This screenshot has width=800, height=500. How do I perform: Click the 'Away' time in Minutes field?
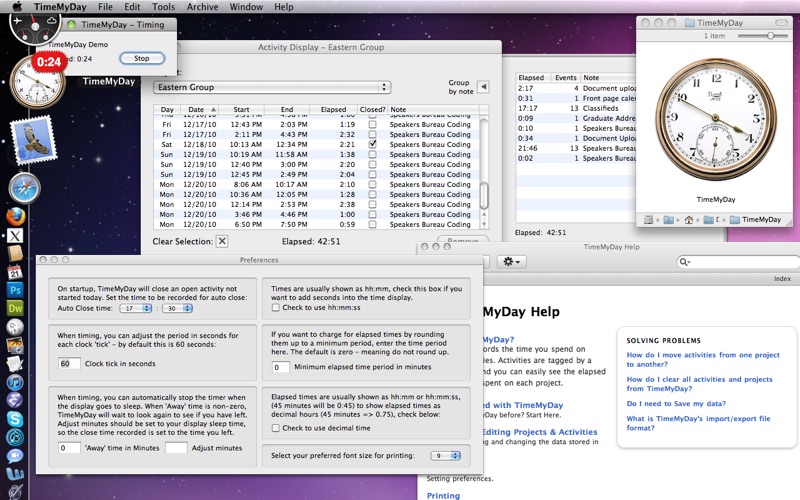69,448
